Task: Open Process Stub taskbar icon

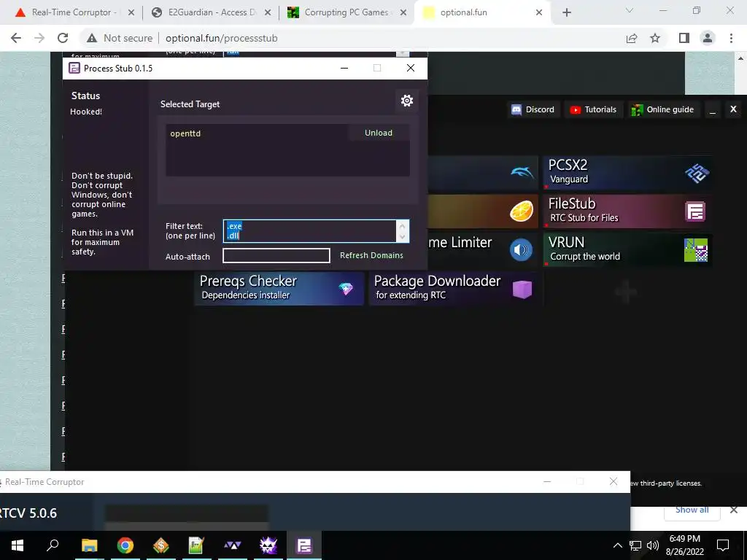Action: coord(304,545)
